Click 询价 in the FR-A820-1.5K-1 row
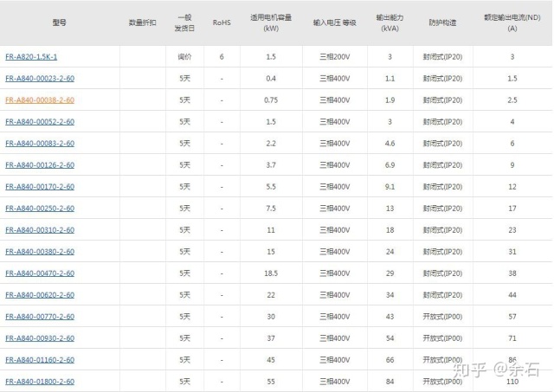 point(184,57)
